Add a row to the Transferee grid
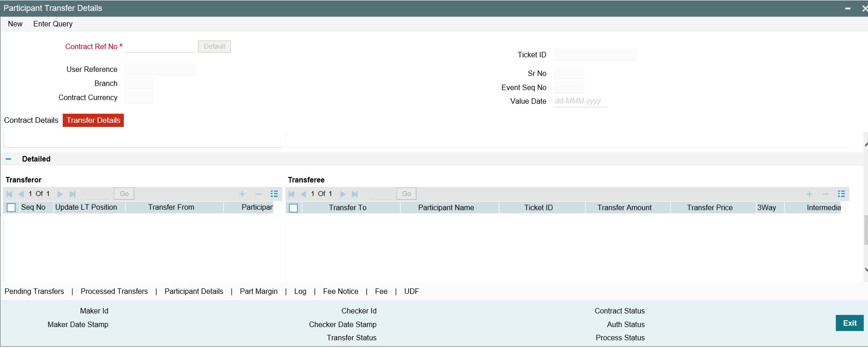 point(809,194)
